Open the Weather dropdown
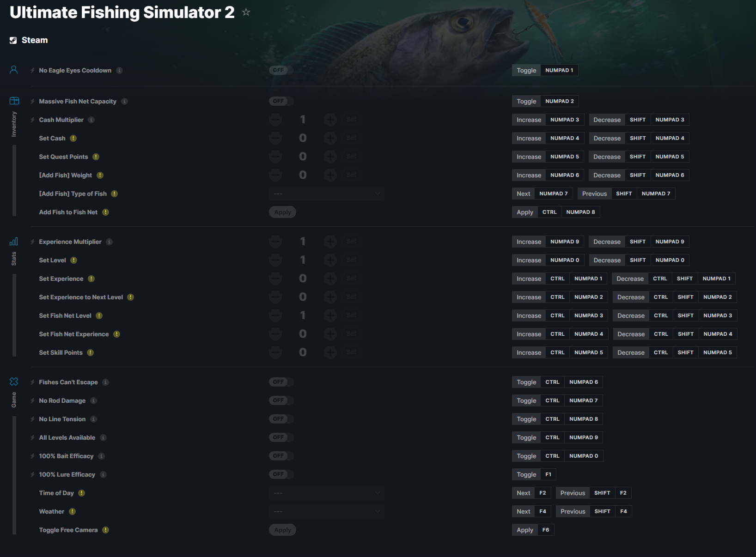This screenshot has width=756, height=557. [327, 511]
